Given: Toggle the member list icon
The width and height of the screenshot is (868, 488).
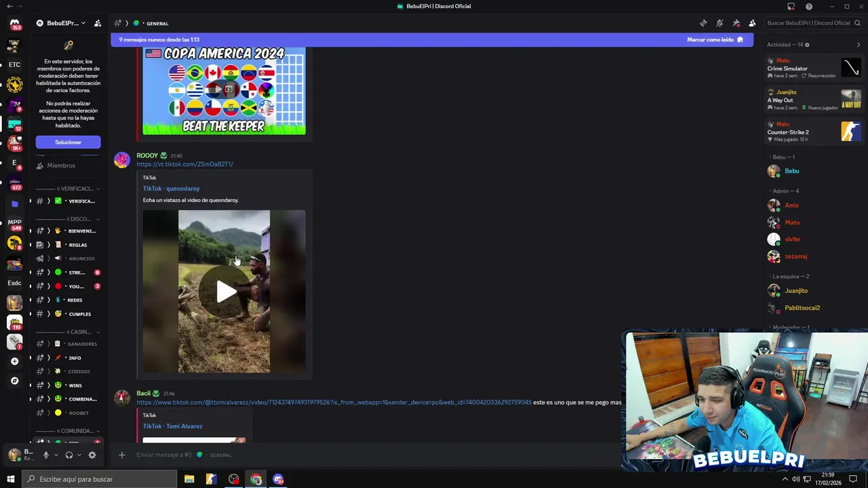Looking at the screenshot, I should pyautogui.click(x=752, y=23).
